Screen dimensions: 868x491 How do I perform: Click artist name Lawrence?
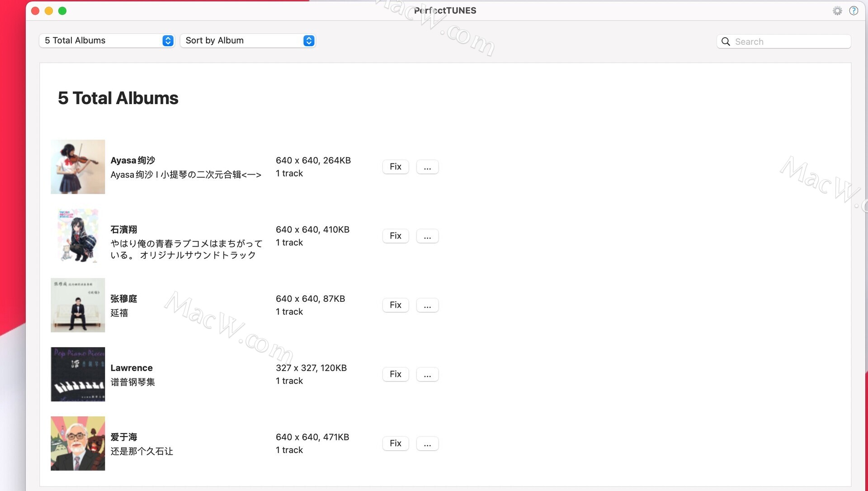[x=132, y=368]
